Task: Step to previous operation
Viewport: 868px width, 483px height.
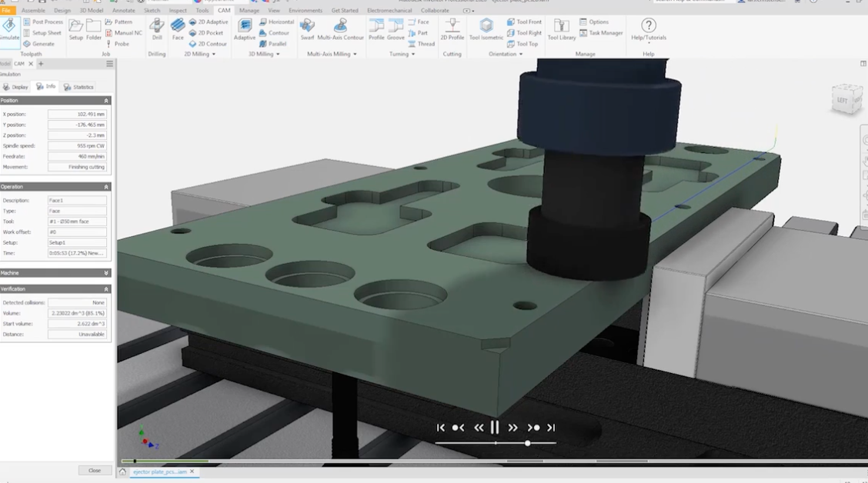Action: (458, 428)
